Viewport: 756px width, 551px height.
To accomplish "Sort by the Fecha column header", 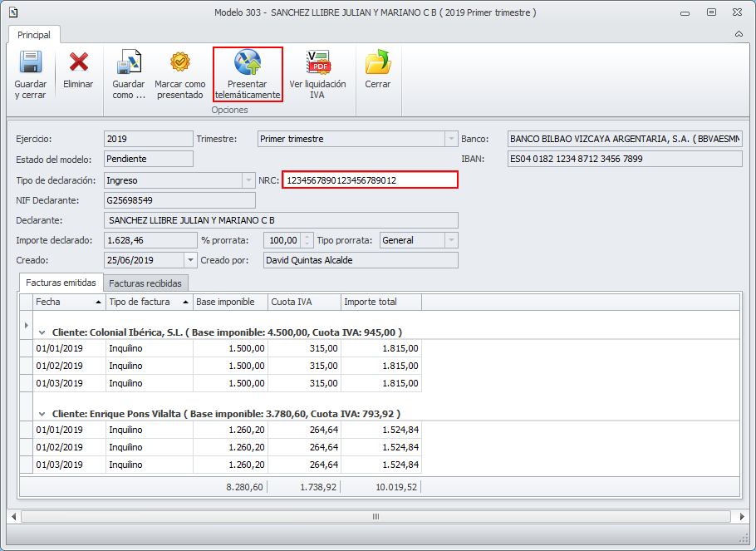I will 69,302.
